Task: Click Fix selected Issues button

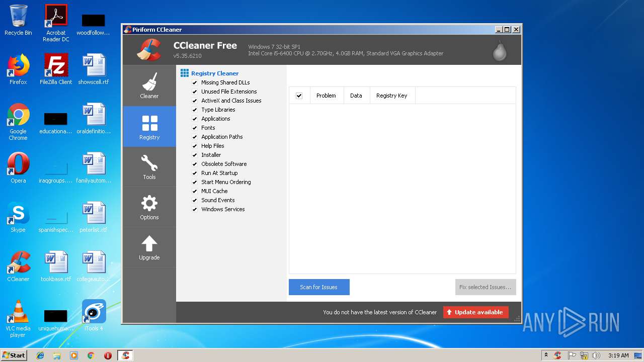Action: [x=486, y=287]
